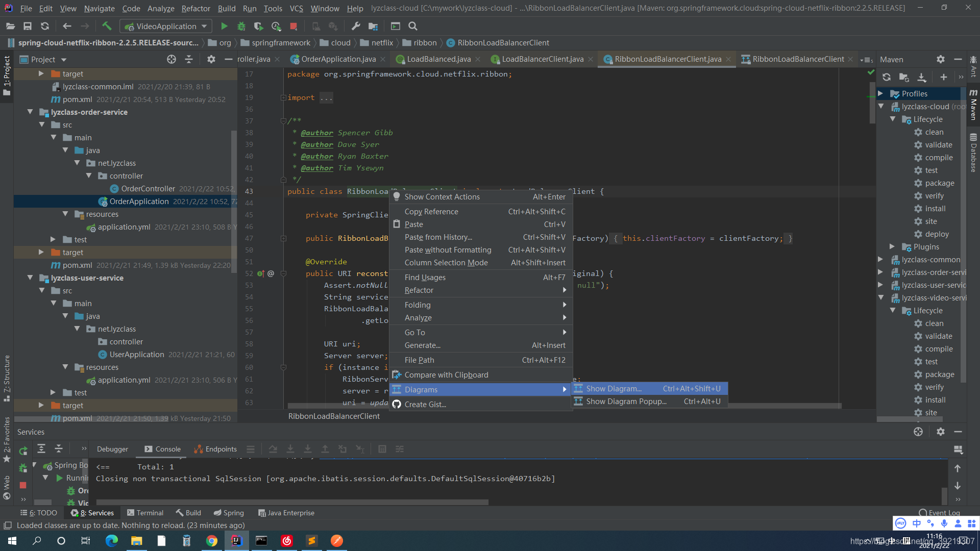
Task: Run with profiler icon in toolbar
Action: pos(276,26)
